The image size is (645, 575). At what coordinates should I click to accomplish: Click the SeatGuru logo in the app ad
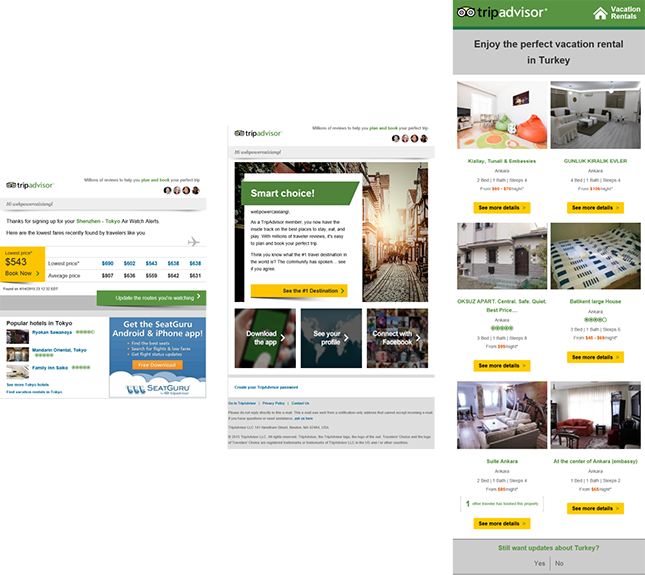pos(158,389)
